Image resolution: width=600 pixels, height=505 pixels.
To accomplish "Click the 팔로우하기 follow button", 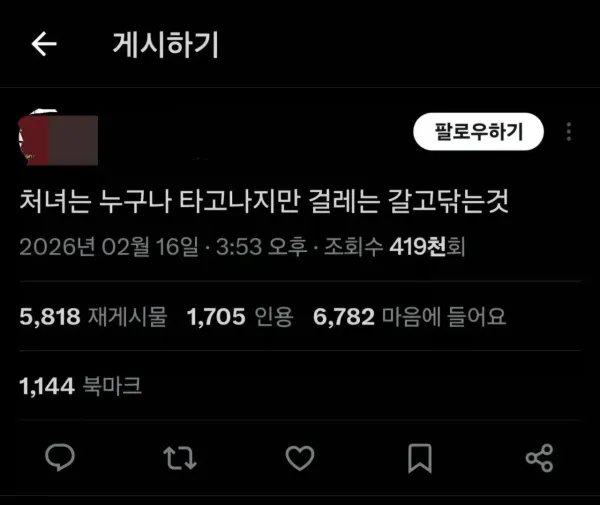I will (x=478, y=132).
